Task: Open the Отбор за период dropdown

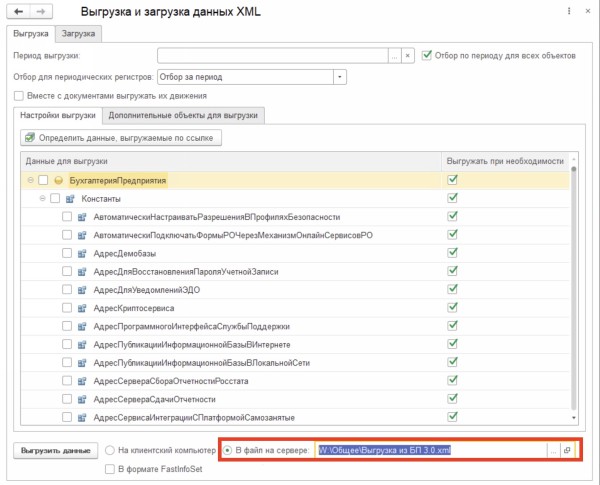Action: pyautogui.click(x=339, y=76)
